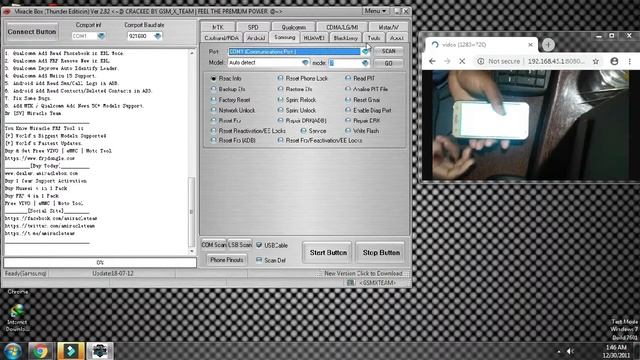
Task: Choose Reset Phone Lock option
Action: [x=303, y=78]
